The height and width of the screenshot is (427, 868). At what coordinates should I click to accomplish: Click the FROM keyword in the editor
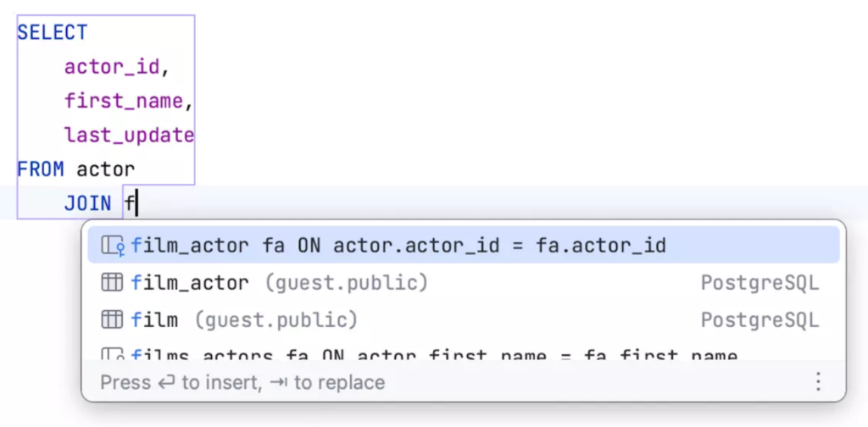click(41, 169)
